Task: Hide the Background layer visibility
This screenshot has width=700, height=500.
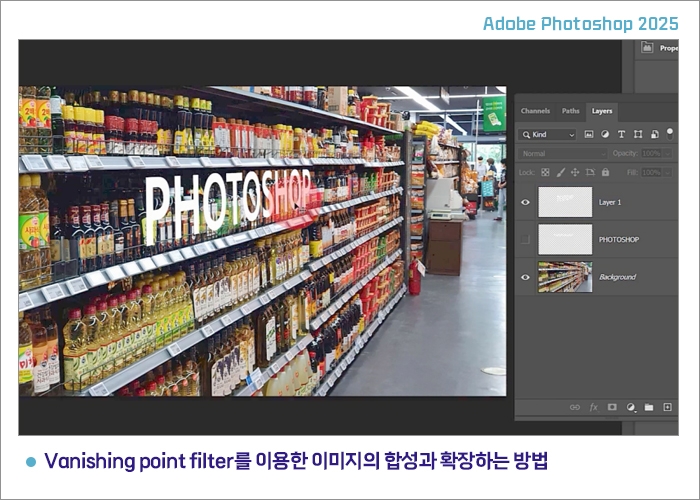Action: (x=525, y=277)
